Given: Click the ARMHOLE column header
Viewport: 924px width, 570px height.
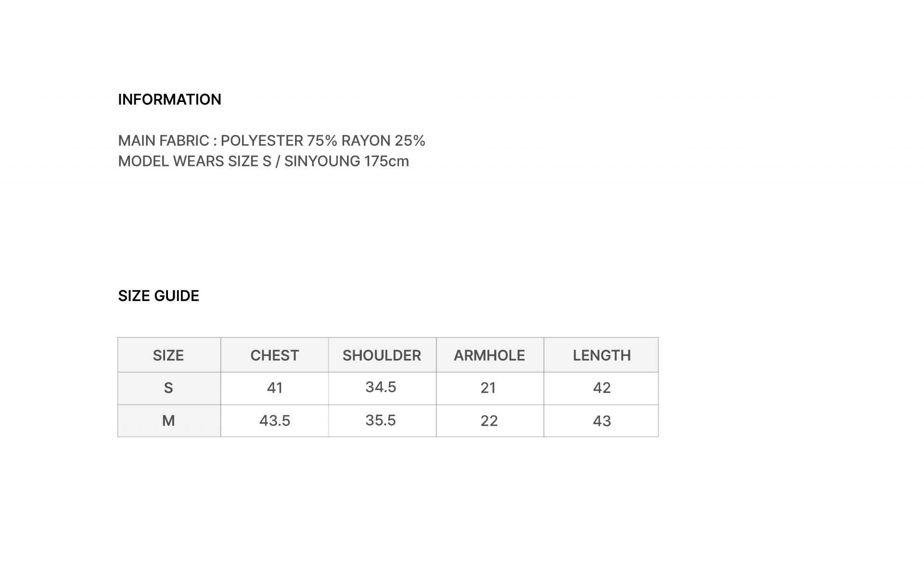Looking at the screenshot, I should click(489, 355).
